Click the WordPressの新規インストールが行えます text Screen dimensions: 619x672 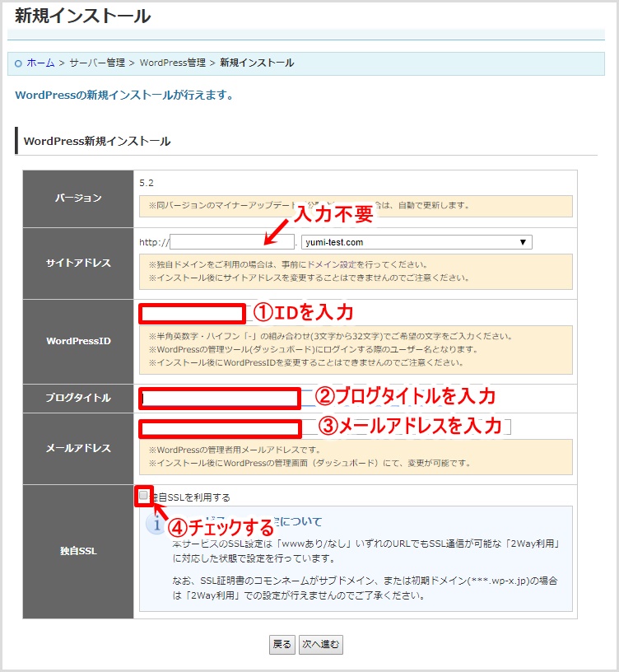[x=124, y=96]
